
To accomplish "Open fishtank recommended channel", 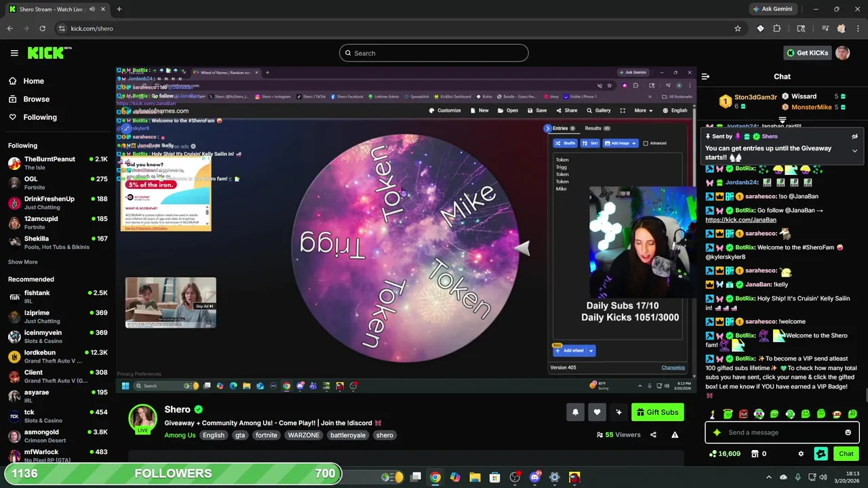I will pyautogui.click(x=58, y=296).
